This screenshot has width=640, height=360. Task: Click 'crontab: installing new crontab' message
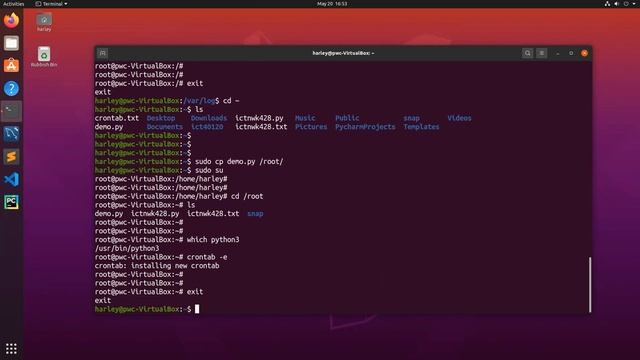157,266
